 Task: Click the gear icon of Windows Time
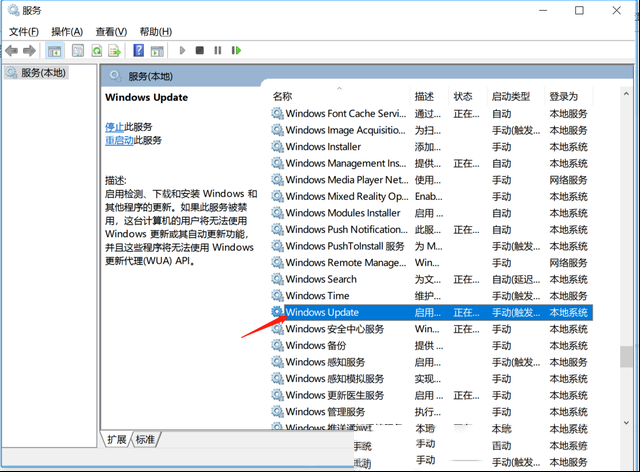pos(278,295)
